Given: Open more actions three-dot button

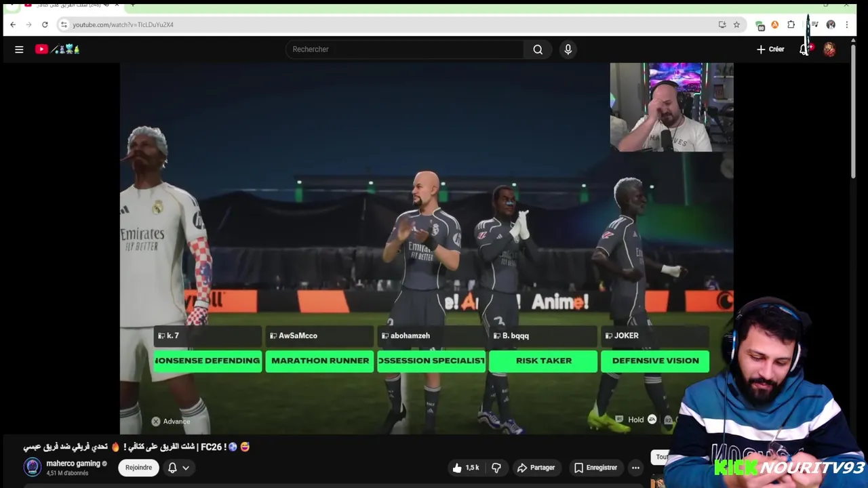Looking at the screenshot, I should coord(635,468).
